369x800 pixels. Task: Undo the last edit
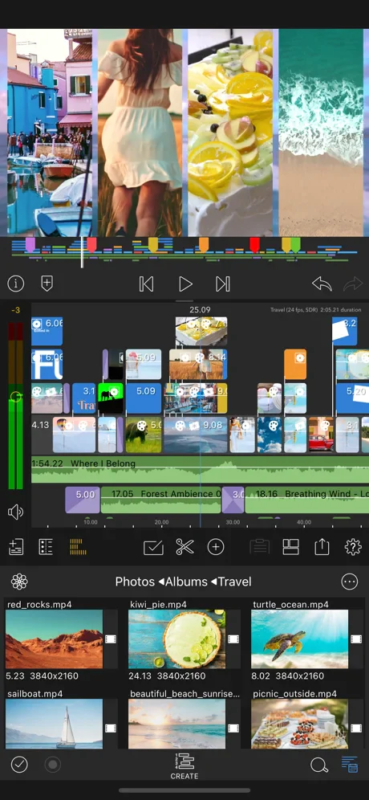pos(322,284)
